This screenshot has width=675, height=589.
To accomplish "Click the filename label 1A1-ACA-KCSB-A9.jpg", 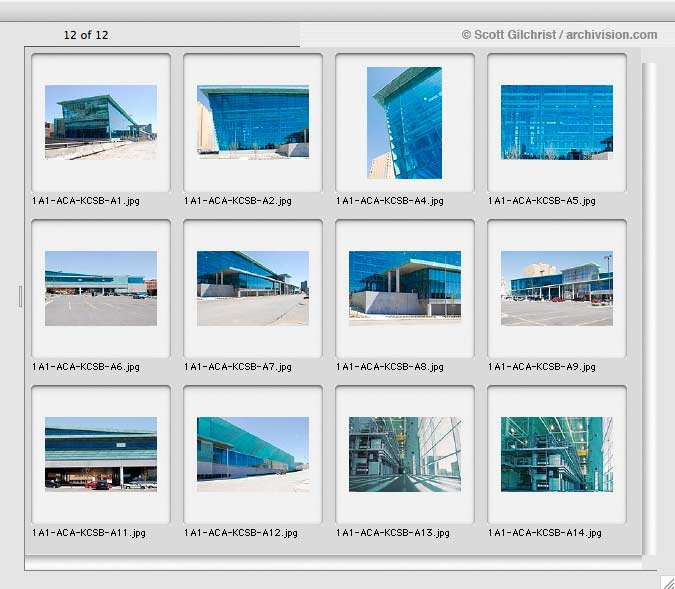I will pos(542,367).
